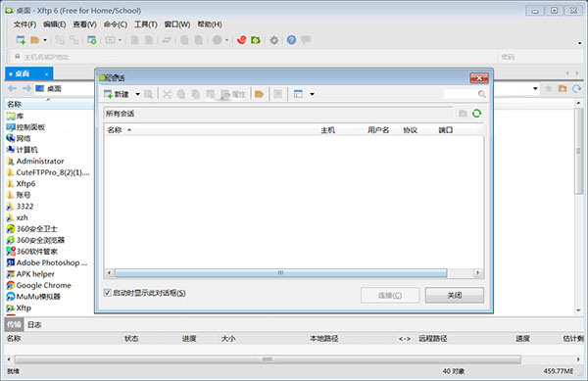Sort sessions by 主机 column header

pos(327,130)
